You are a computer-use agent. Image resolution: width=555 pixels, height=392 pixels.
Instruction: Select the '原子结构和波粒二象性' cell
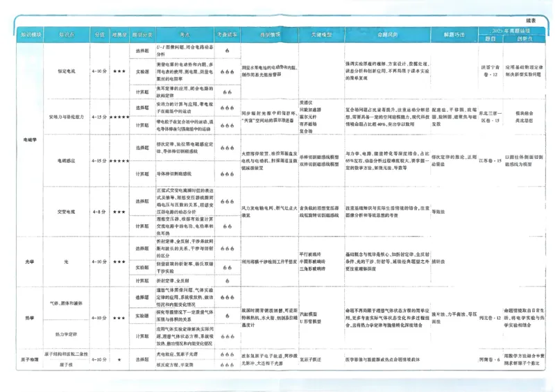pos(66,354)
